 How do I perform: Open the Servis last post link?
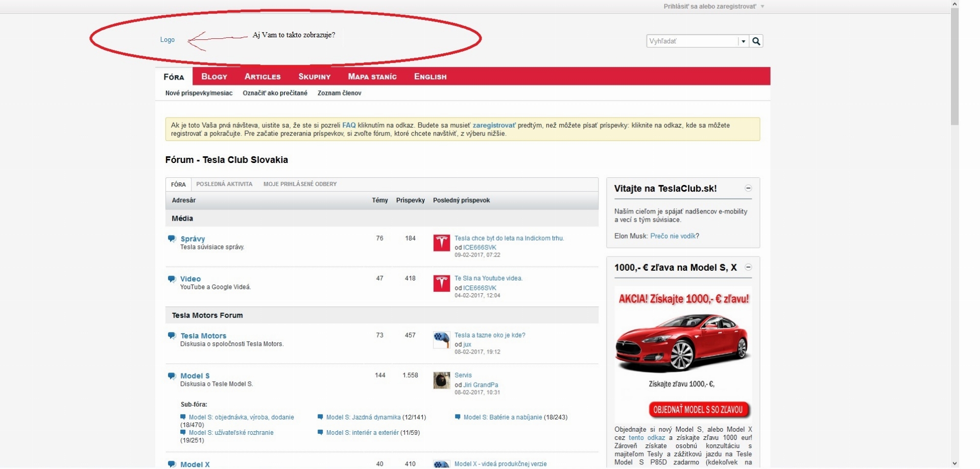(463, 375)
